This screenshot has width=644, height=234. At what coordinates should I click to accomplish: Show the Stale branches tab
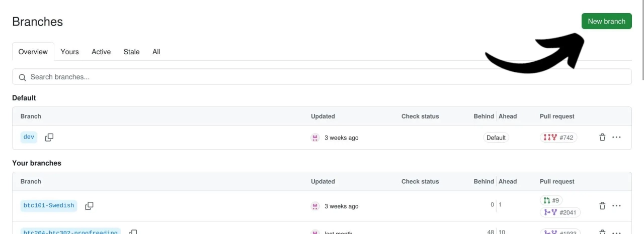coord(131,52)
